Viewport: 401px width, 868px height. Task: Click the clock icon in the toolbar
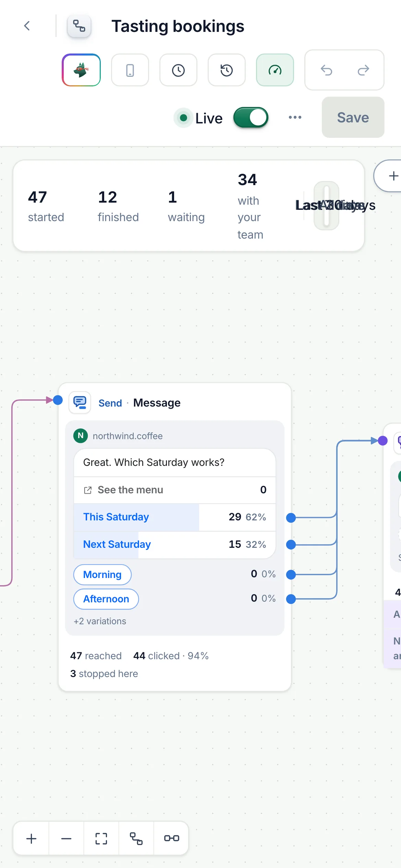pos(178,70)
